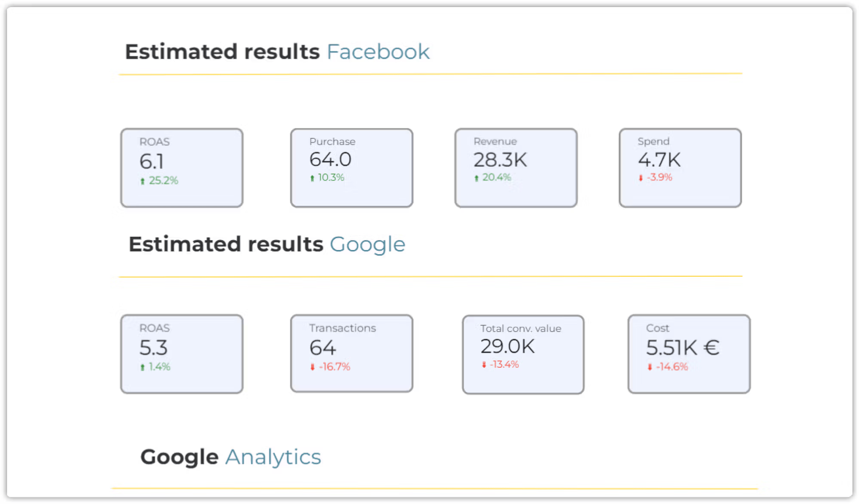Click the green arrow next to 1.4%
The height and width of the screenshot is (504, 859).
(143, 367)
